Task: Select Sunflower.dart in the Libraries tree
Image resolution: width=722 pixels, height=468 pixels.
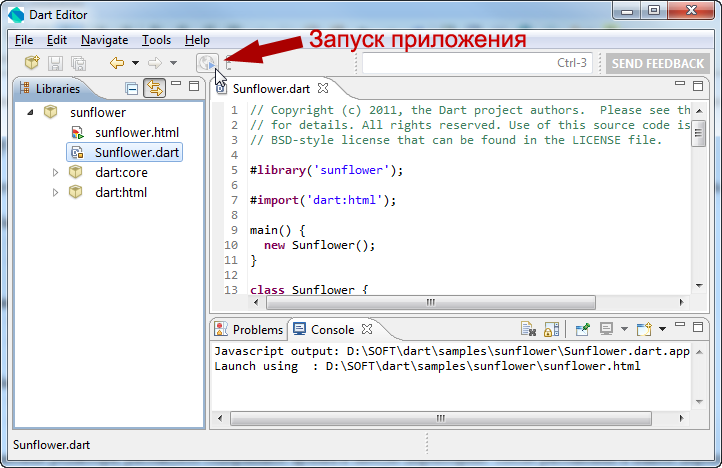Action: coord(137,152)
